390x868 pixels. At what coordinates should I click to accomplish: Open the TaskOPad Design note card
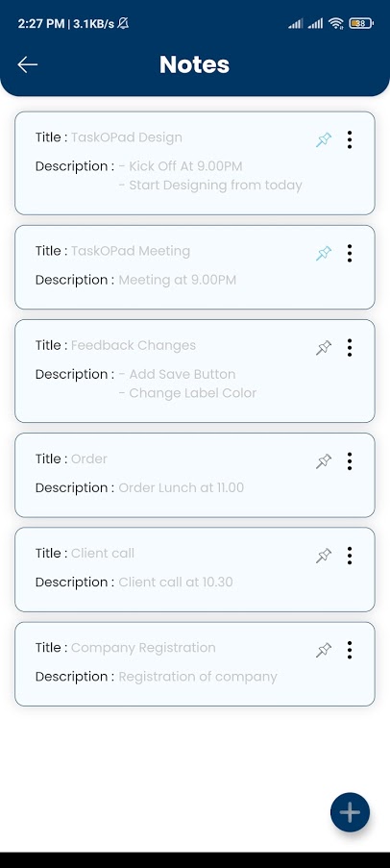click(195, 163)
